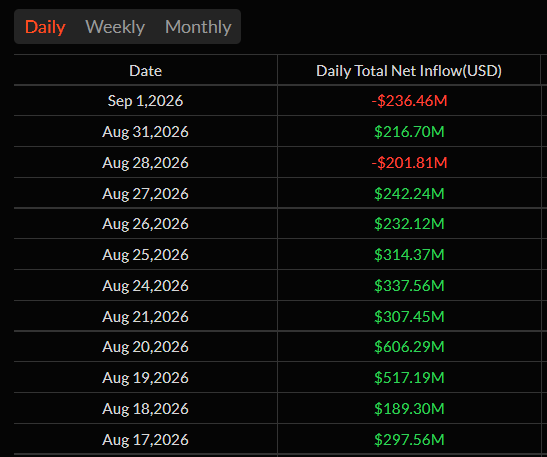Click the -$201.81M net inflow value
The image size is (547, 457).
(x=409, y=163)
